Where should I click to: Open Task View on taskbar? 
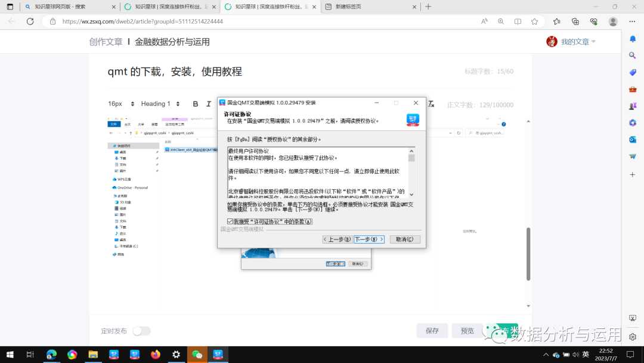30,355
